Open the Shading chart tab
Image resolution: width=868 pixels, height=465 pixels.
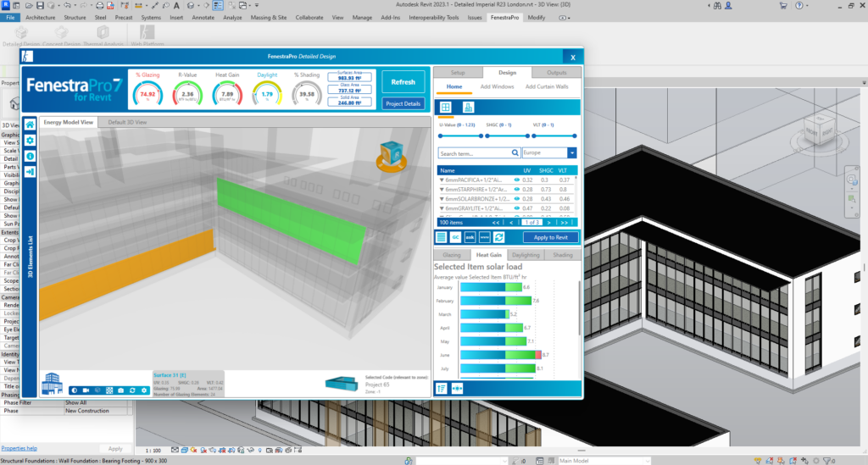pyautogui.click(x=563, y=255)
